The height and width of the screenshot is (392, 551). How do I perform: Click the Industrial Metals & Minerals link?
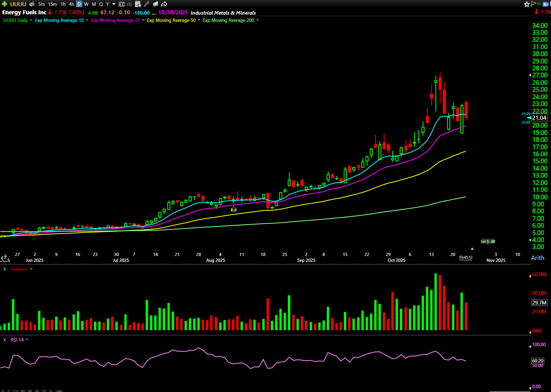coord(223,13)
